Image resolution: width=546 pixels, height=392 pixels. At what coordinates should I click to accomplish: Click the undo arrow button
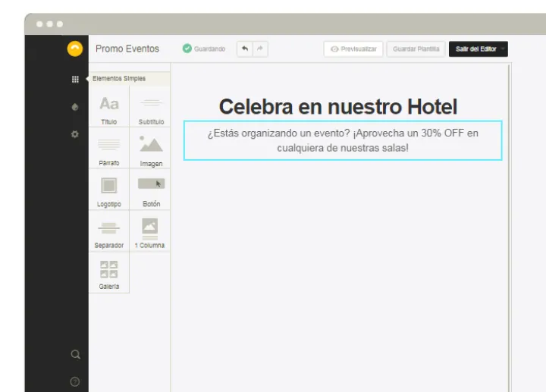(244, 49)
